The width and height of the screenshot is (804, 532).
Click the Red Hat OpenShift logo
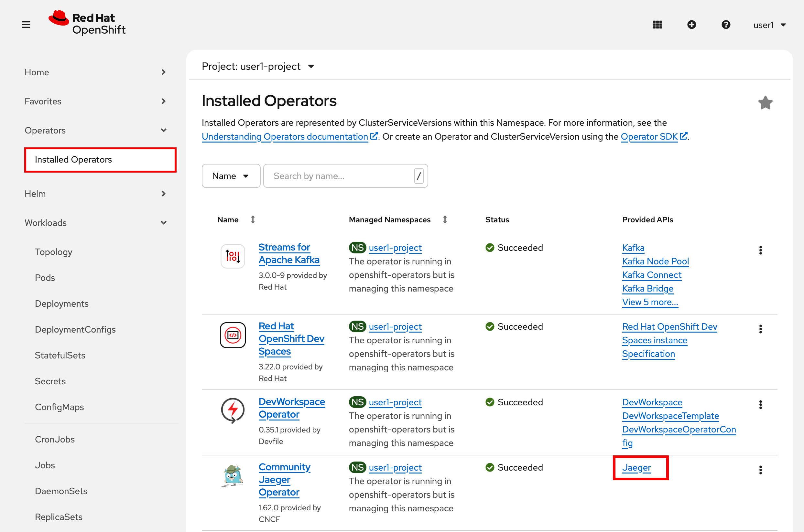coord(87,23)
